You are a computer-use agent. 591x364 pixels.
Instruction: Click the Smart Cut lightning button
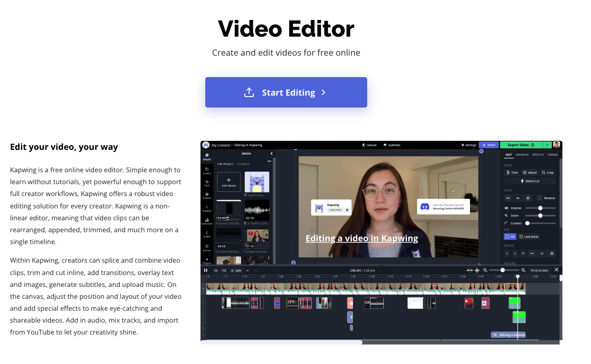[x=530, y=181]
